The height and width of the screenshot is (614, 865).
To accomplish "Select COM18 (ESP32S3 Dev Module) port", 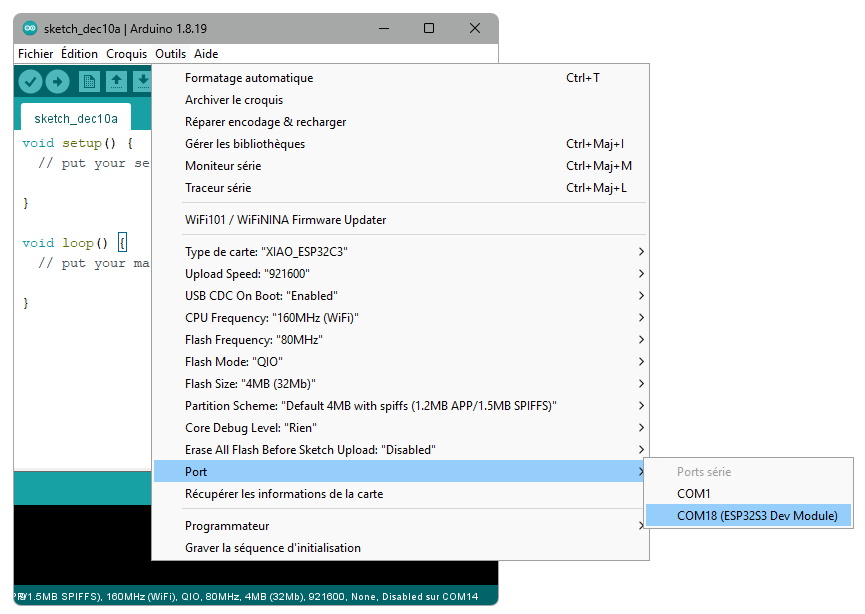I will 748,516.
